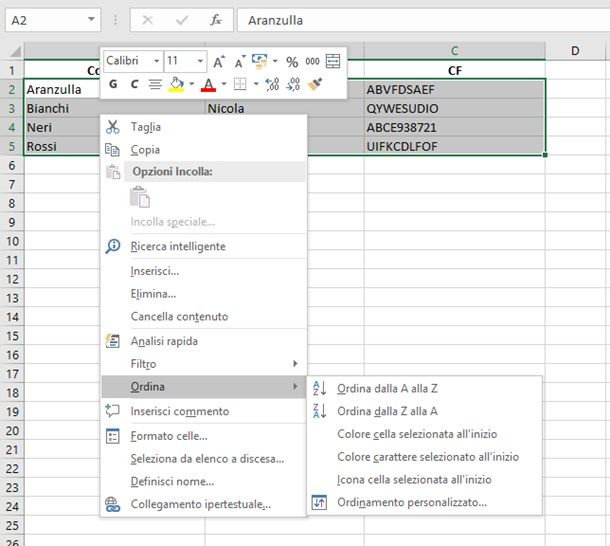Screen dimensions: 610x546
Task: Select Inserisci commento
Action: 204,411
